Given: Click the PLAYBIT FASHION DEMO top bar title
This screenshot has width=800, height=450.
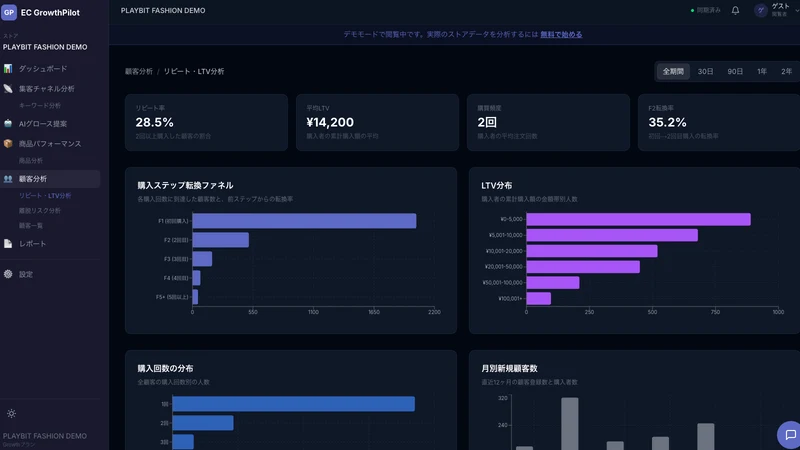Looking at the screenshot, I should tap(163, 10).
